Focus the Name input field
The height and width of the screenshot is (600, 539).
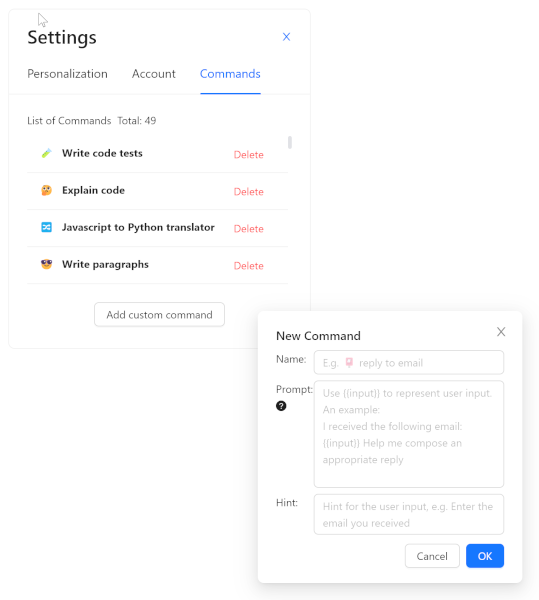tap(409, 362)
